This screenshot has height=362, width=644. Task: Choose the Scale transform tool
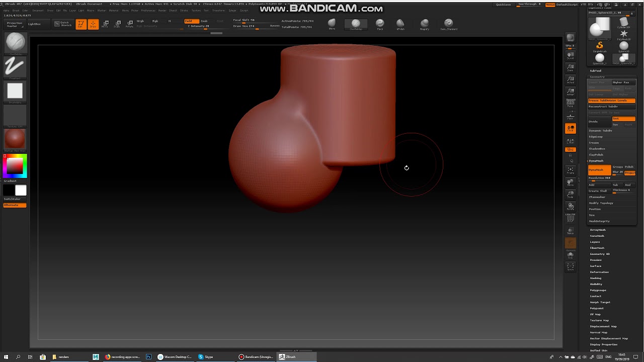point(118,24)
